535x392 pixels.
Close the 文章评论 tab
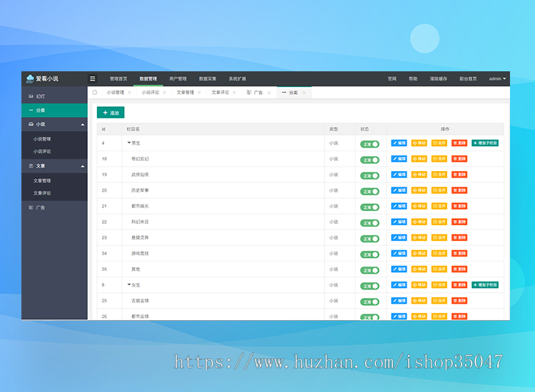tap(235, 93)
